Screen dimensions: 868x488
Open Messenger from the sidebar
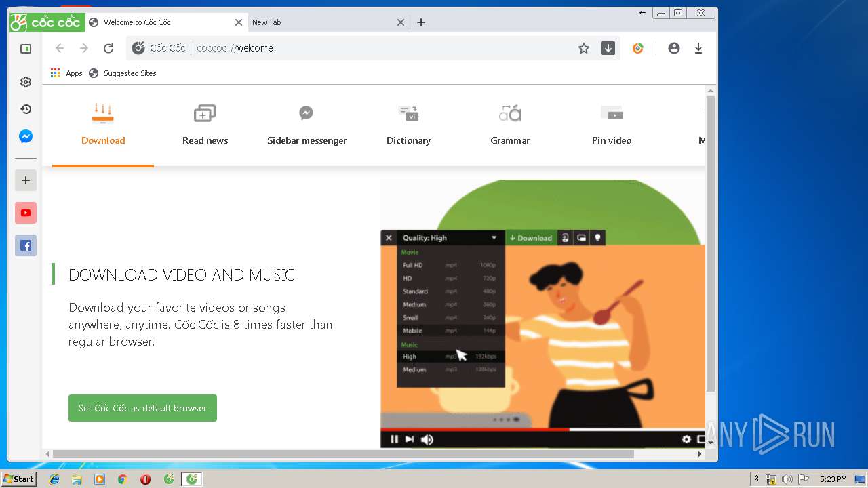tap(26, 136)
